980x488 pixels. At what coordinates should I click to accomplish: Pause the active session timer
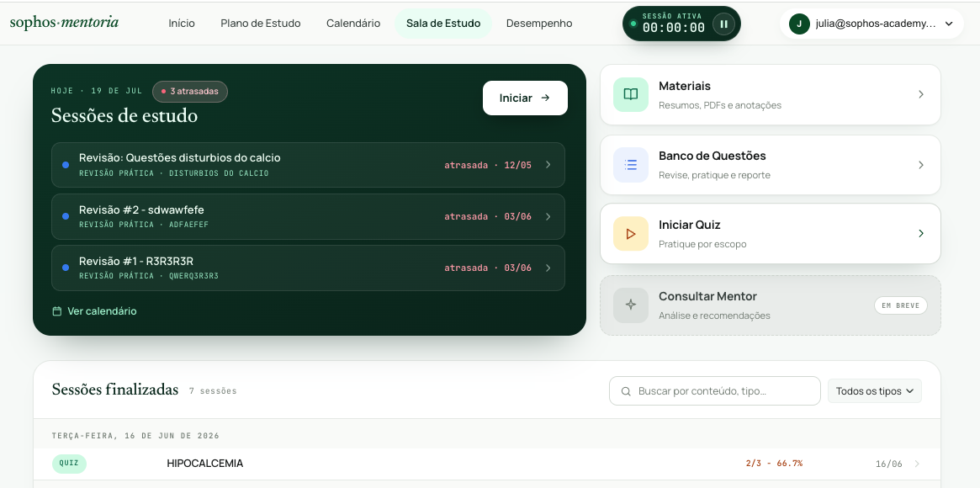pos(723,24)
